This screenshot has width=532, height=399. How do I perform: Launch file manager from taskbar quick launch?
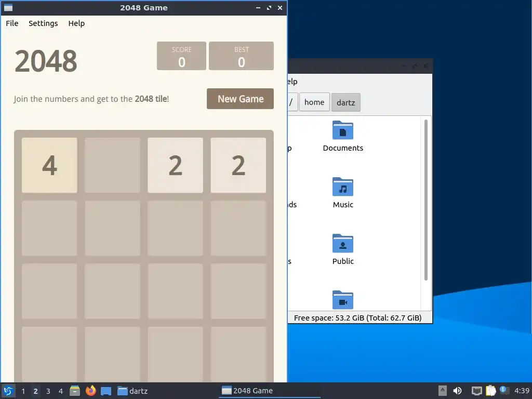coord(75,391)
